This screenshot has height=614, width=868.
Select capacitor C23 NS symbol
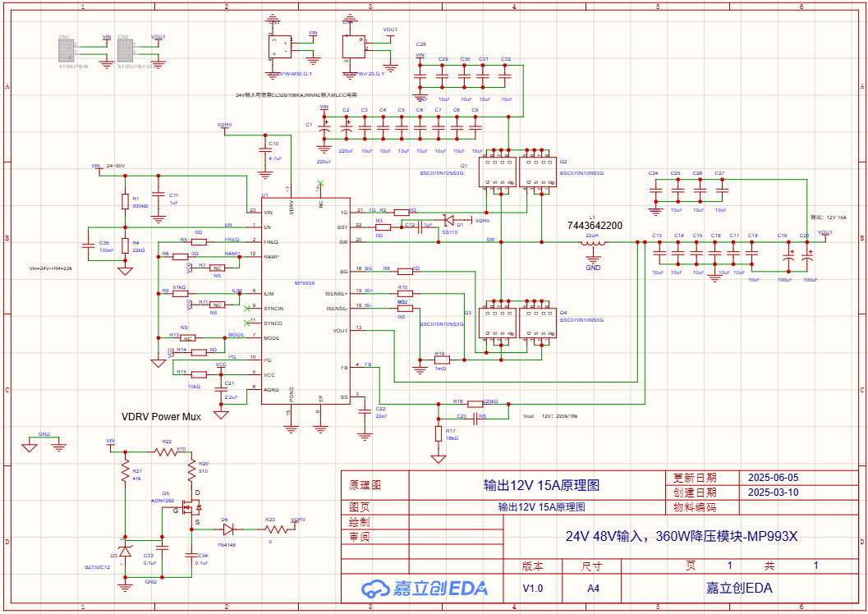point(475,419)
